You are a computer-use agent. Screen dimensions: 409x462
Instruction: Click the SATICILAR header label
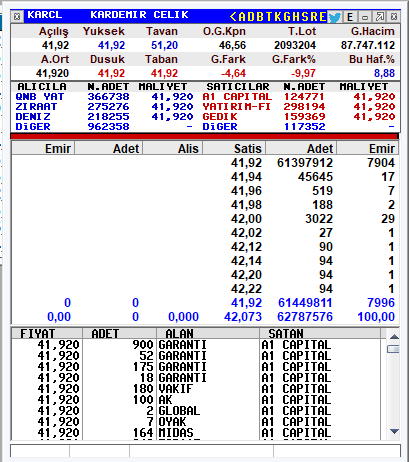(238, 87)
